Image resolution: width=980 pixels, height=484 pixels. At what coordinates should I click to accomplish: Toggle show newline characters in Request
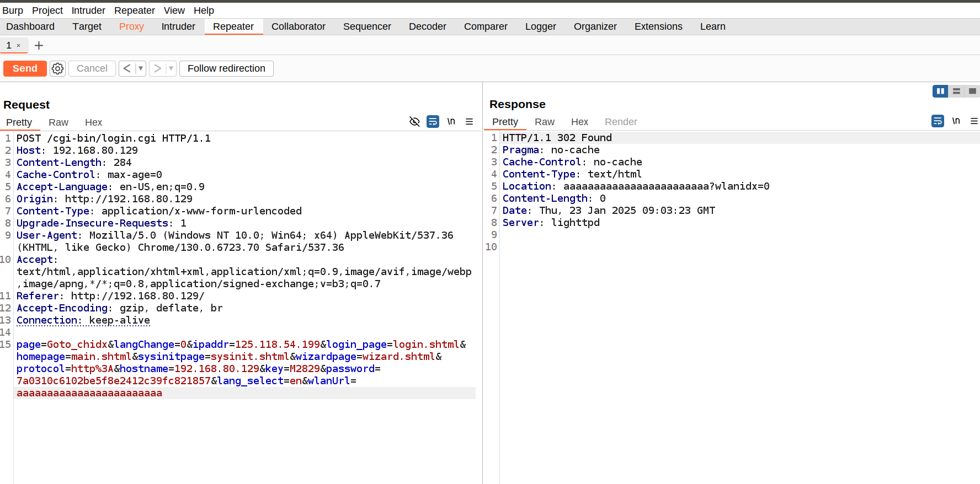coord(451,121)
